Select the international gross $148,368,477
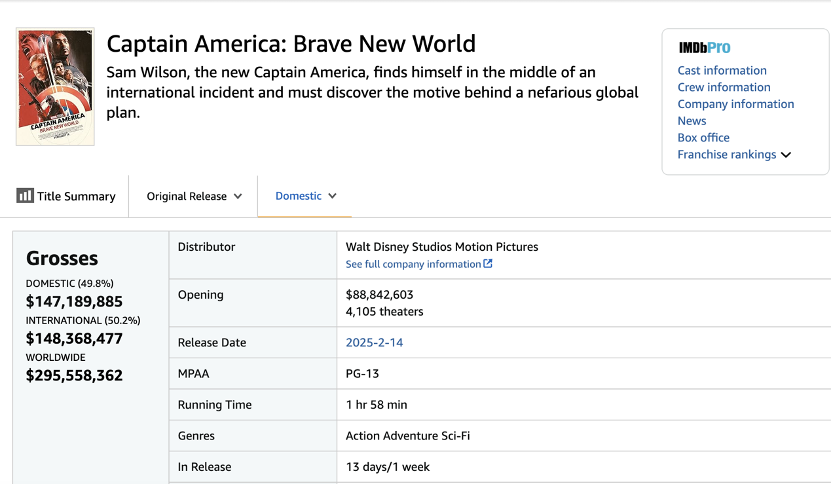 click(x=74, y=339)
